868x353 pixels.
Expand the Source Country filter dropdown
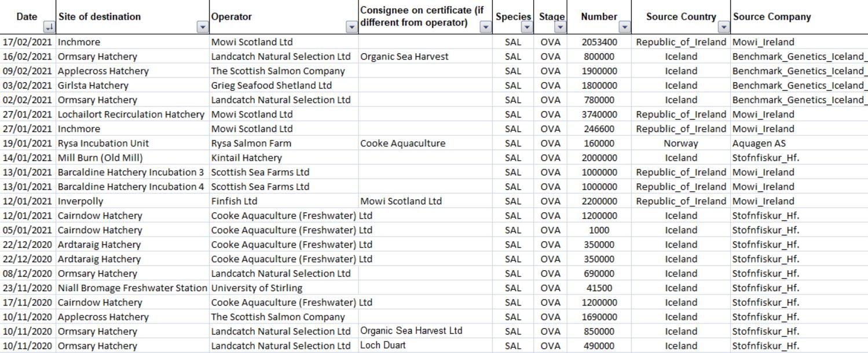(724, 27)
